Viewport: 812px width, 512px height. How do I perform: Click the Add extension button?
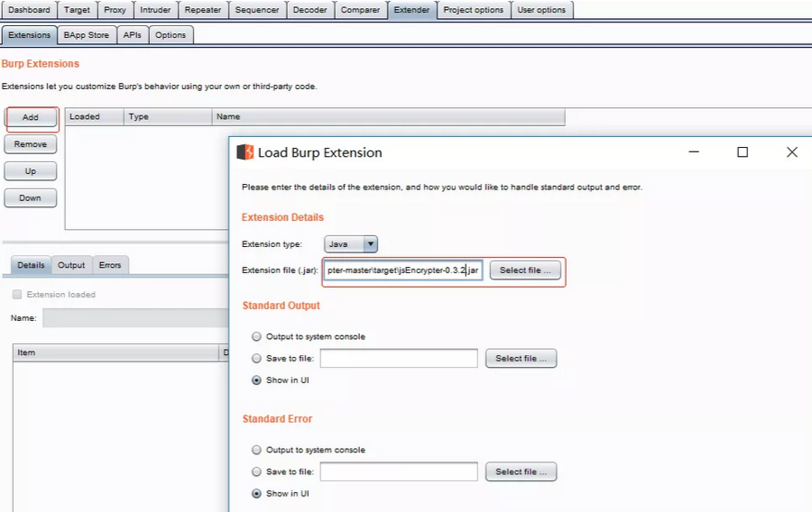pos(31,117)
